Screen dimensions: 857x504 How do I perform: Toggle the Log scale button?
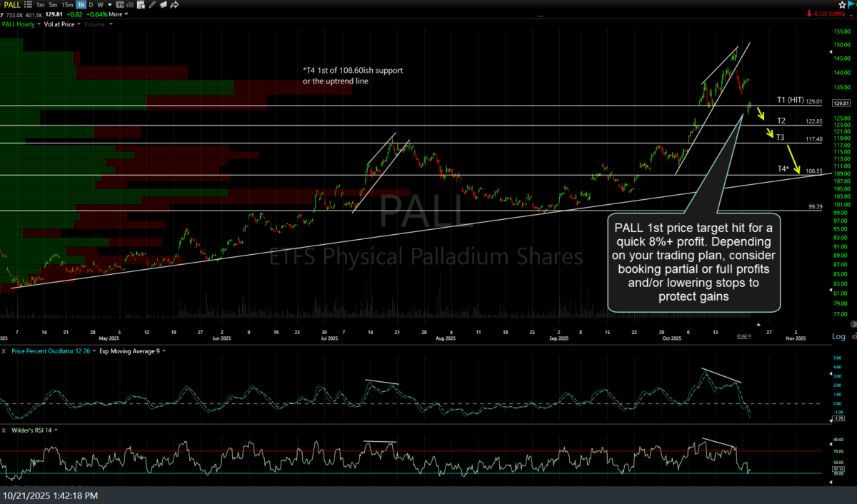(x=838, y=336)
